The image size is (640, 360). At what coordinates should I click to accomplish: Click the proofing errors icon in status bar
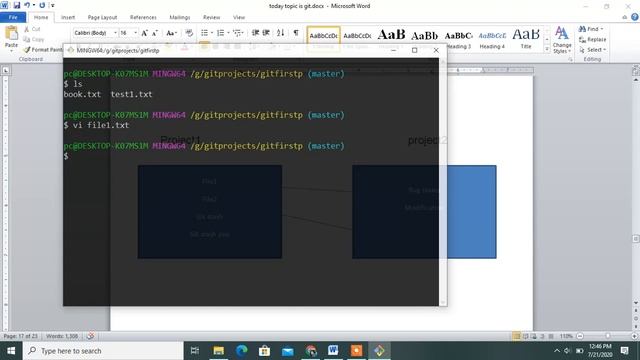pos(91,336)
